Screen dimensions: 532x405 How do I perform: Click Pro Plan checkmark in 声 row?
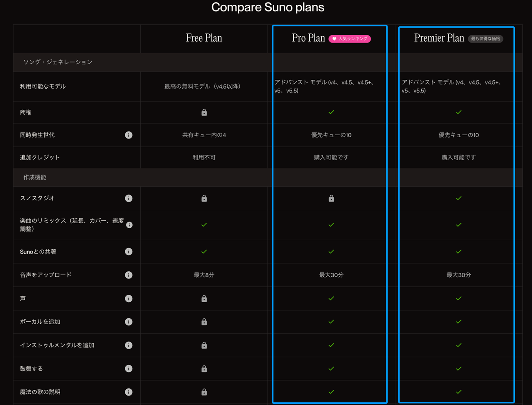(331, 298)
